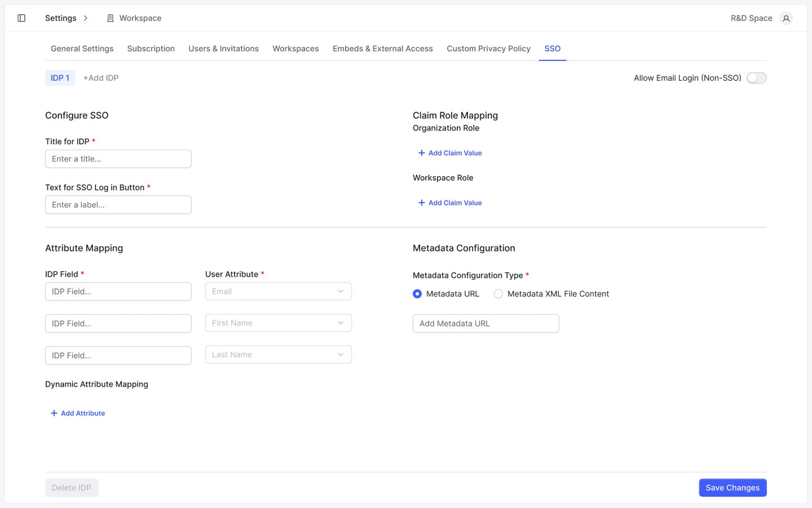Viewport: 812px width, 508px height.
Task: Open the user profile avatar icon
Action: coord(786,18)
